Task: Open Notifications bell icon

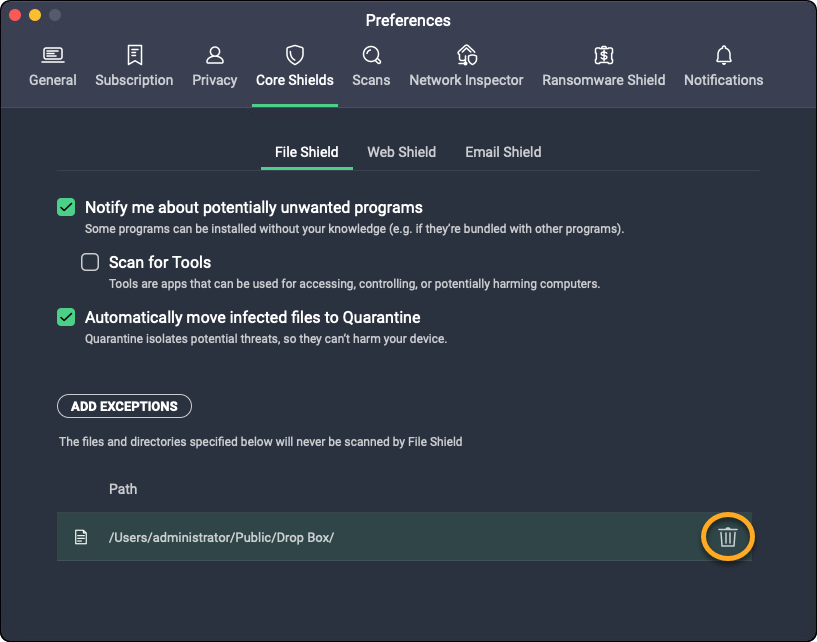Action: pyautogui.click(x=724, y=55)
